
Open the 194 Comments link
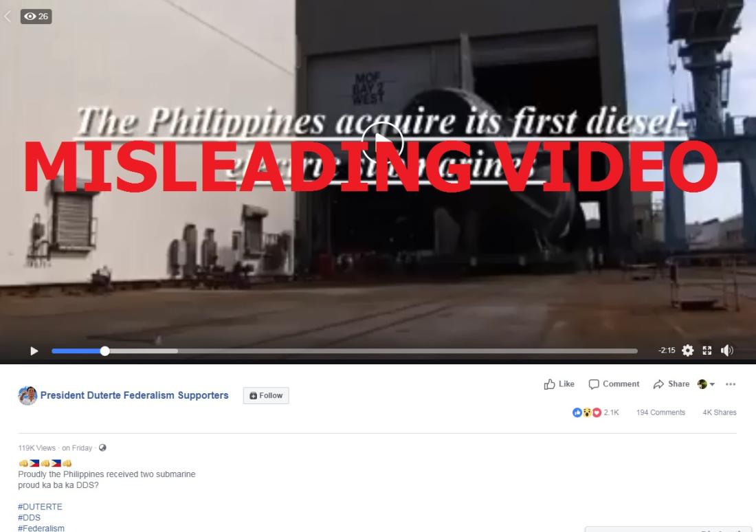tap(660, 412)
